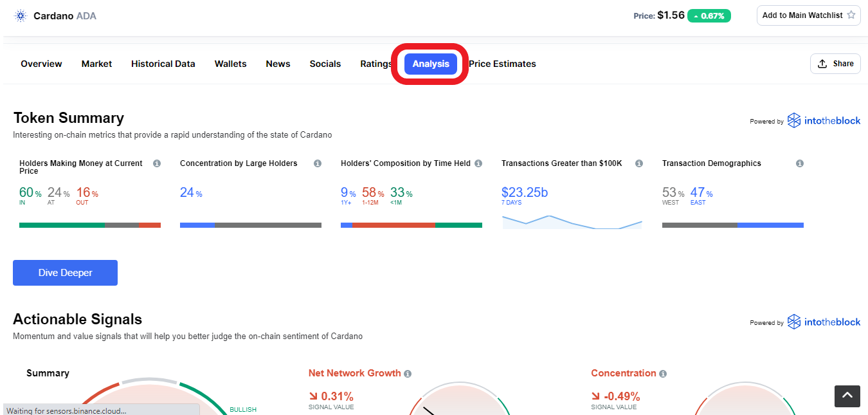The height and width of the screenshot is (415, 868).
Task: Click the -0.49% signal value
Action: (616, 396)
